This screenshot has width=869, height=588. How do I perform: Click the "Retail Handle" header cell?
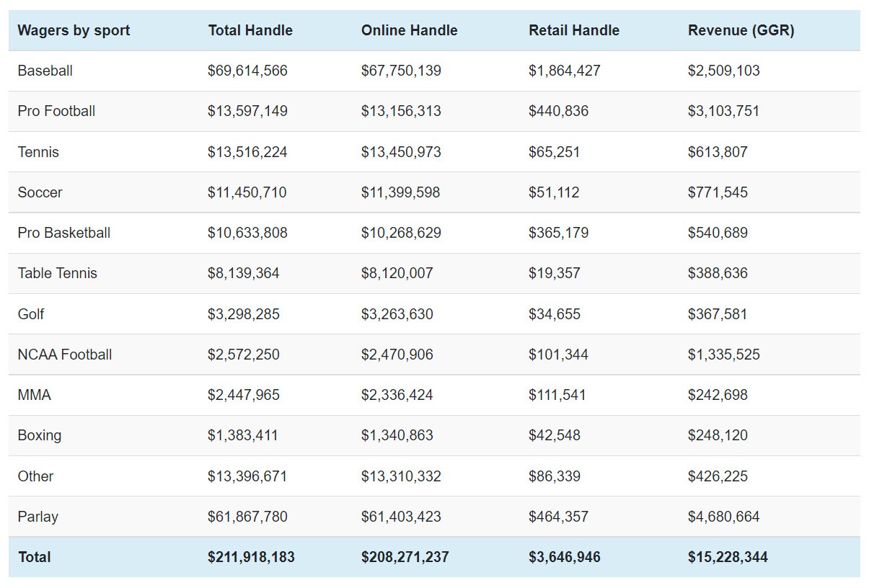pyautogui.click(x=574, y=30)
